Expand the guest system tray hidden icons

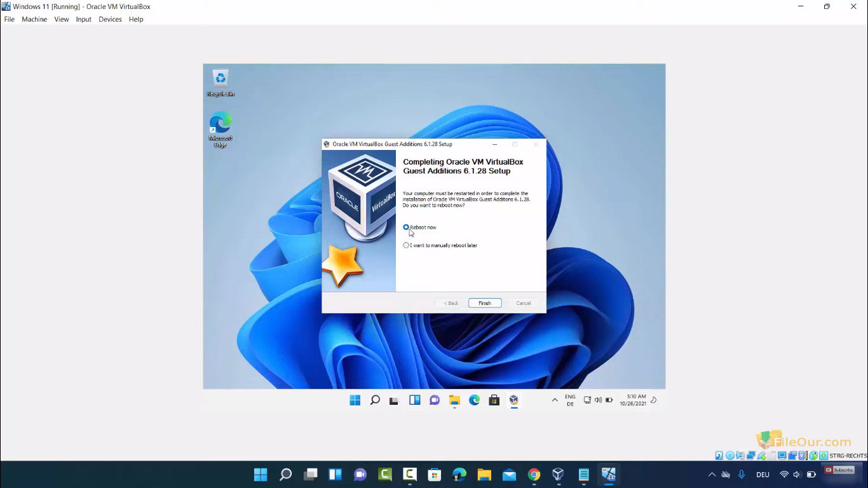(x=555, y=400)
